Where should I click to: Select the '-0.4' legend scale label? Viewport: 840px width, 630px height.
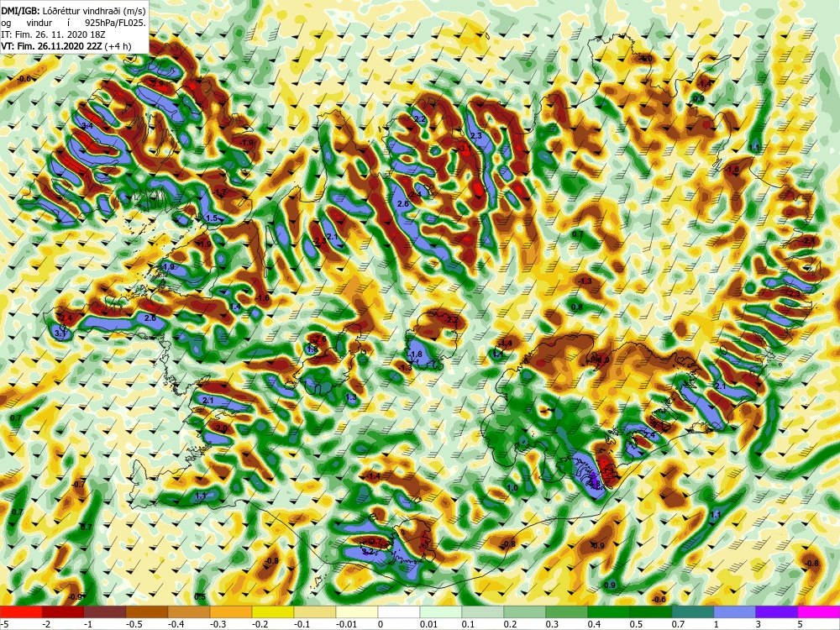click(176, 624)
